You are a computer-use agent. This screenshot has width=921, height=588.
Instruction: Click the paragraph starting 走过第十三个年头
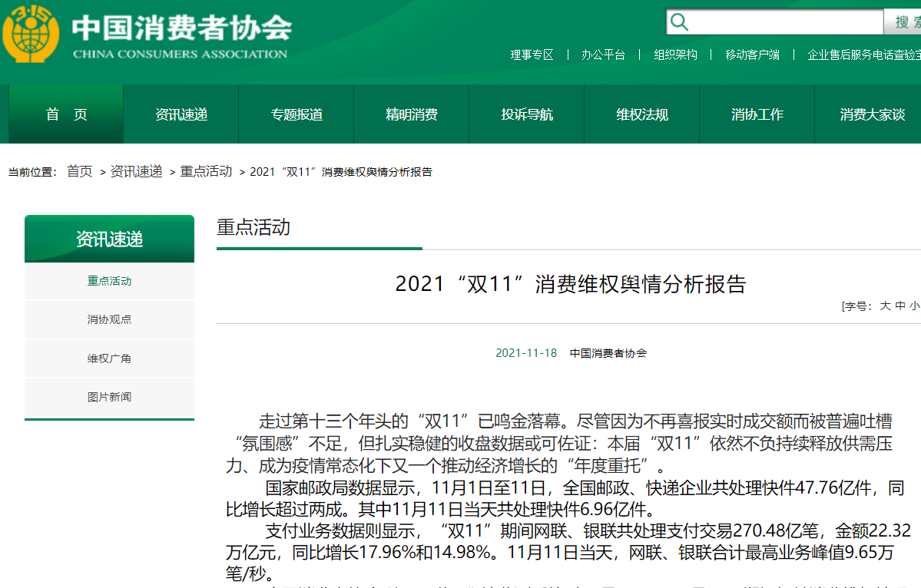559,443
